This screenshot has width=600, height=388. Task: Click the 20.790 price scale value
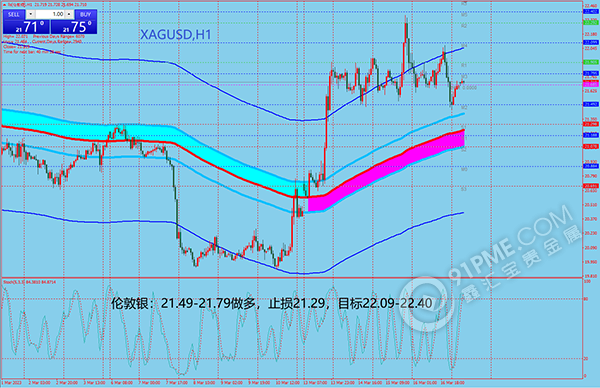590,176
